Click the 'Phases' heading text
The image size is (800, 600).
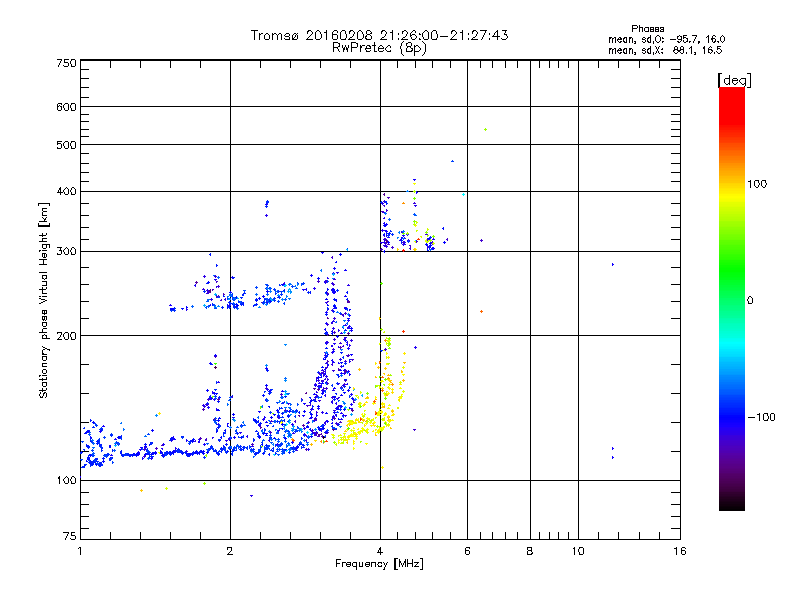pos(647,29)
